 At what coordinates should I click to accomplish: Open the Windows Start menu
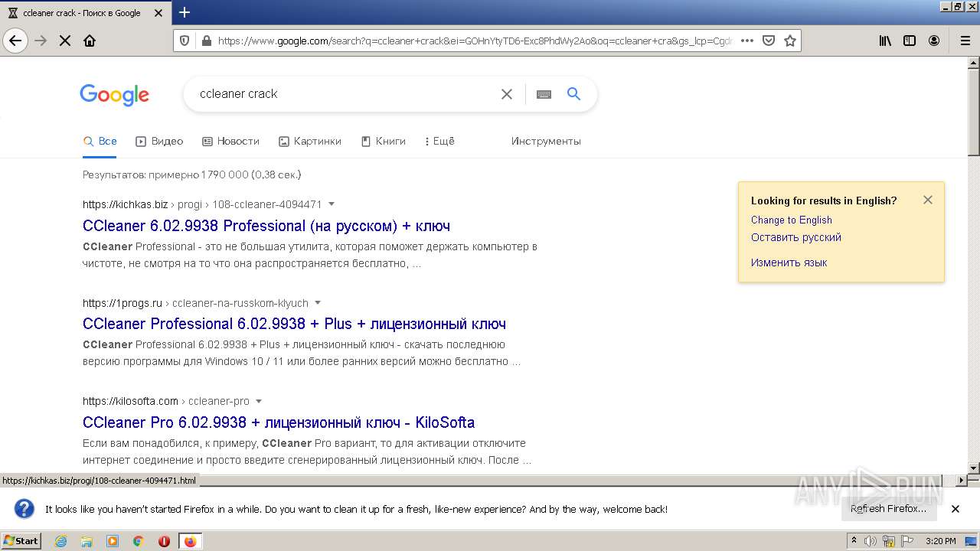point(21,541)
